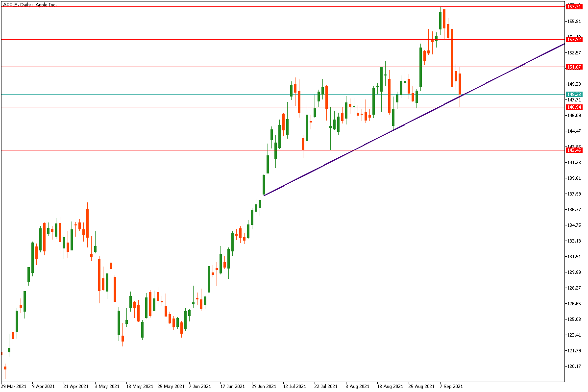Select the '7 Sep 2021' date label
This screenshot has height=392, width=588.
452,386
